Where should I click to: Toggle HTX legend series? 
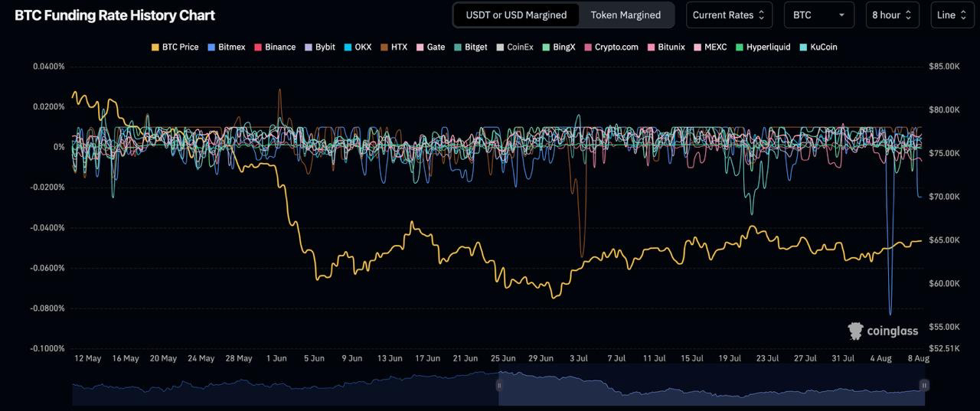tap(394, 47)
